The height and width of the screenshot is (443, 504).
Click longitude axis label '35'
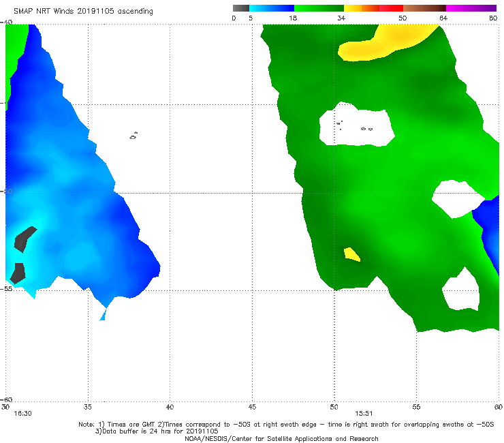click(88, 407)
